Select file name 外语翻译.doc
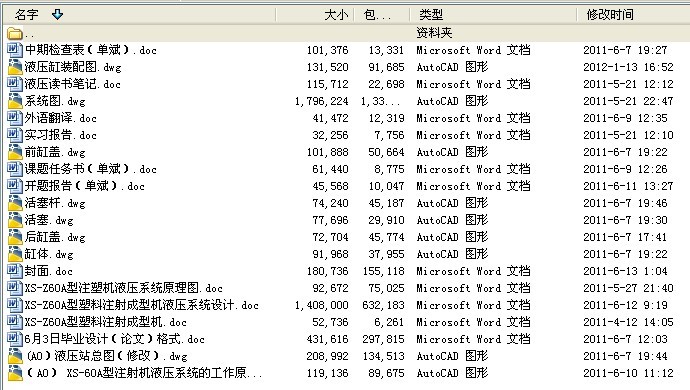 [x=60, y=118]
